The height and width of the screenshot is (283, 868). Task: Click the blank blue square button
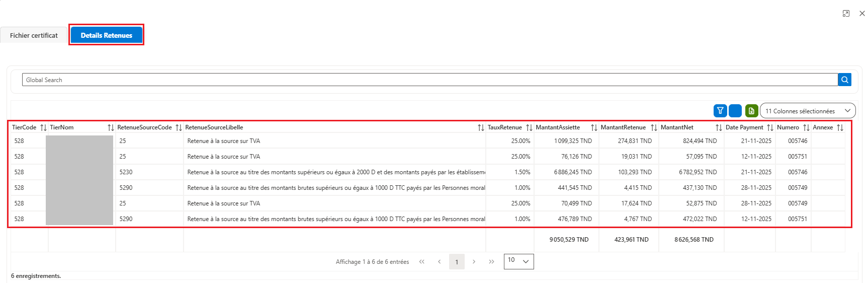click(735, 111)
